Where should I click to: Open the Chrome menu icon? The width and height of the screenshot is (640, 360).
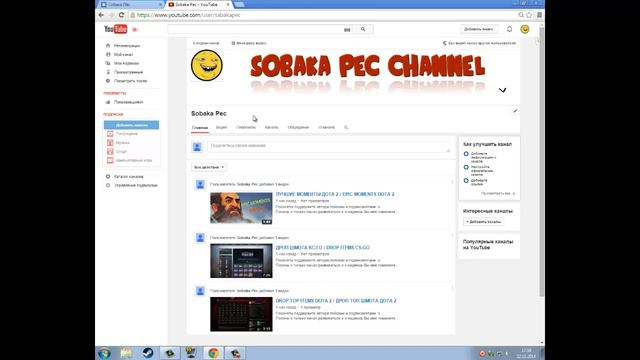click(539, 15)
